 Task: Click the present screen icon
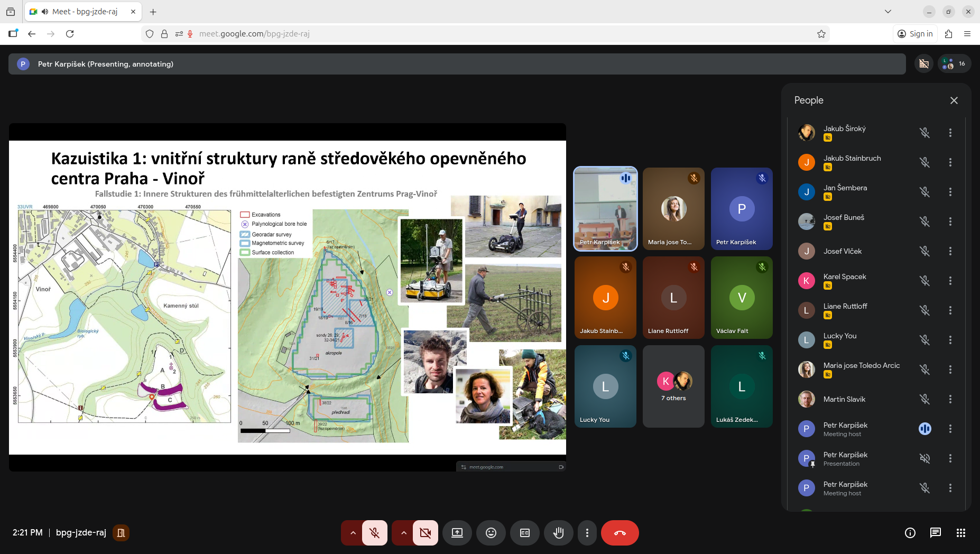pos(457,533)
